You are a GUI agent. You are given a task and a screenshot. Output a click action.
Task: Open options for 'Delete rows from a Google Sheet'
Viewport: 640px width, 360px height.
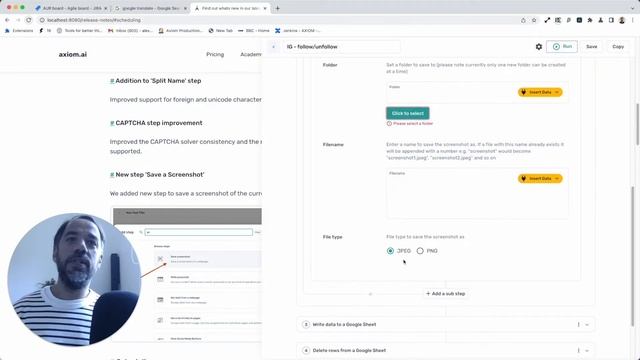[578, 350]
